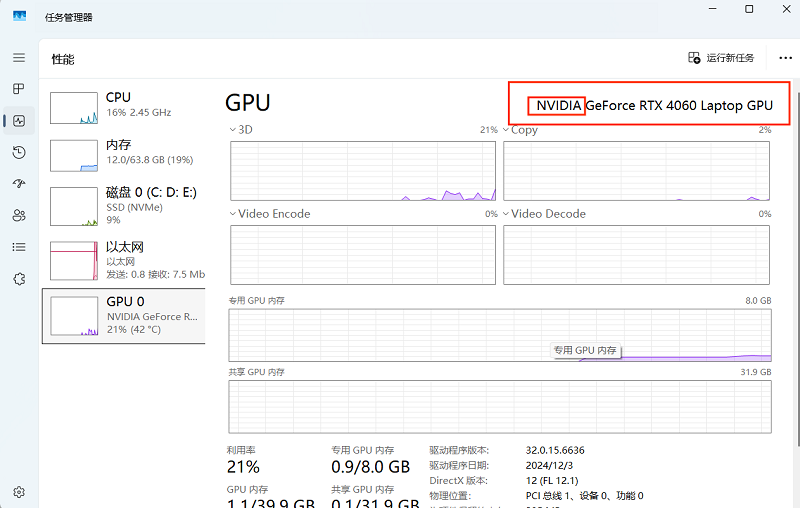
Task: Click the 21% (42 °C) GPU stat
Action: click(x=134, y=329)
